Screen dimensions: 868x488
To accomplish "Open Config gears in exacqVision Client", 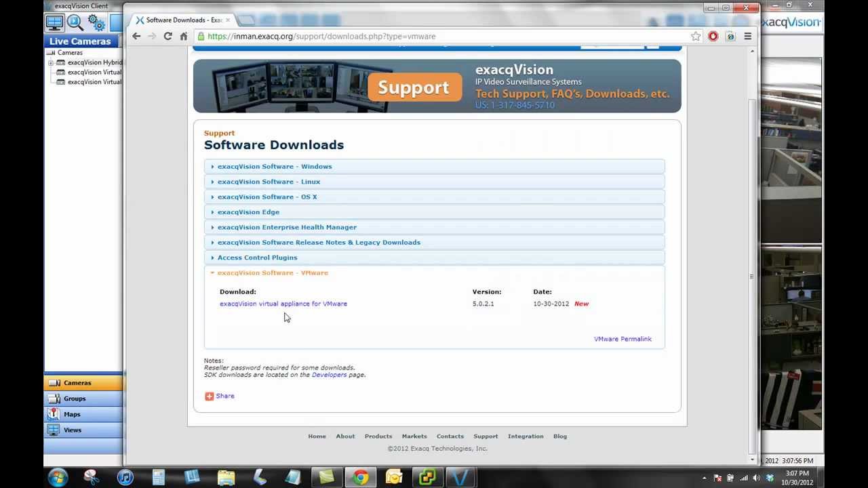I will [96, 22].
